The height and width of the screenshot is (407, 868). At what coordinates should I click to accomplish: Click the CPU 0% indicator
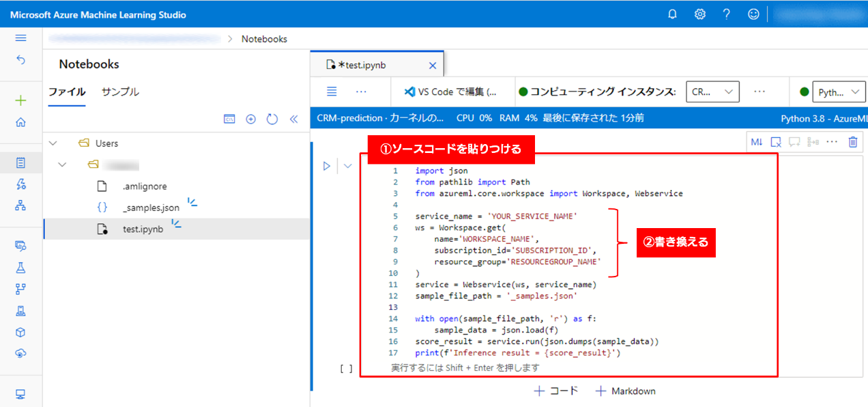point(474,118)
